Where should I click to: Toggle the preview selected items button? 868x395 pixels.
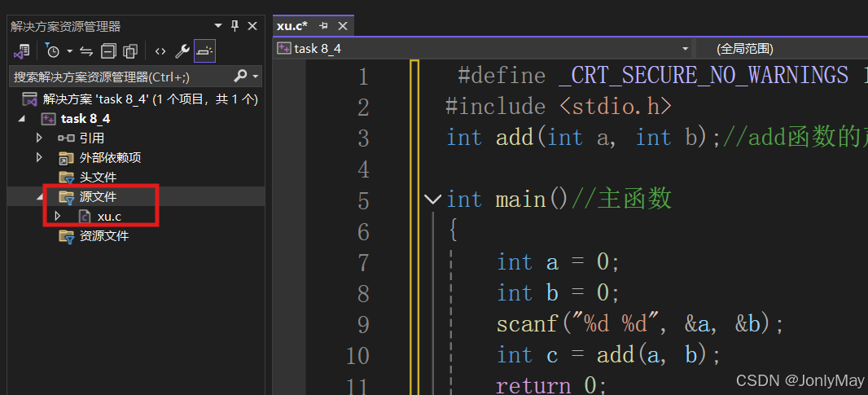pos(204,51)
